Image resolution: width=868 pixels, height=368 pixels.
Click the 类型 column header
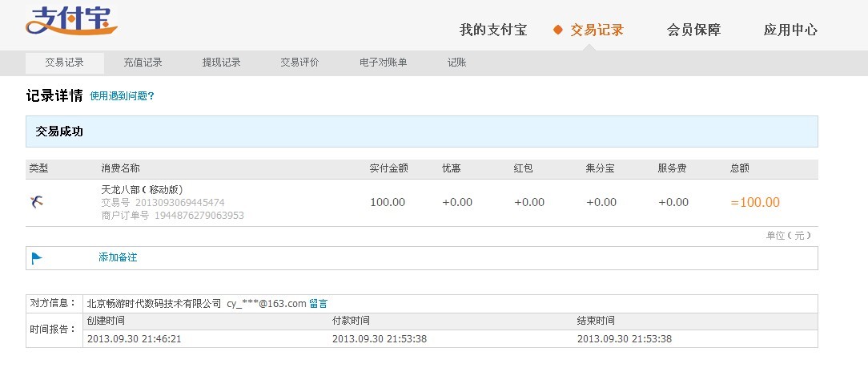point(38,168)
